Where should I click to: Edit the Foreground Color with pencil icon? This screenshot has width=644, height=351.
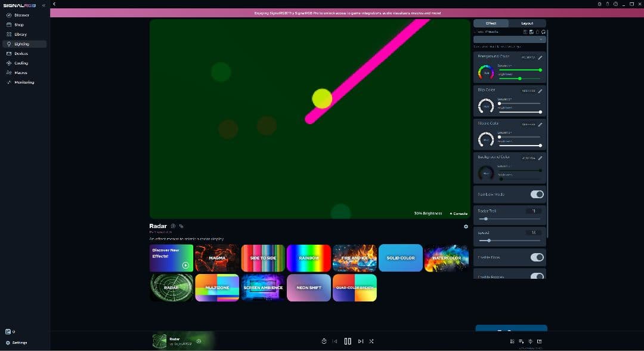coord(540,57)
